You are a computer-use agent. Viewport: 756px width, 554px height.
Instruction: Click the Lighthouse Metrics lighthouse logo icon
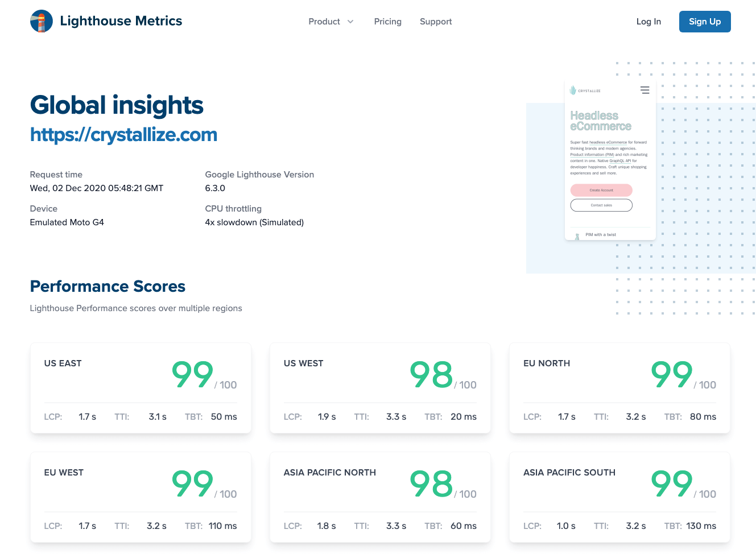tap(41, 21)
